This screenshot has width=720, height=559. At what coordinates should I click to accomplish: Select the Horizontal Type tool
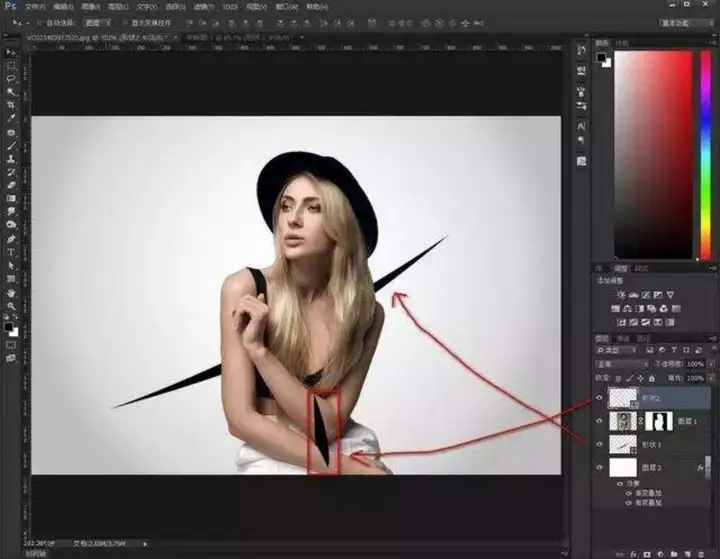[11, 252]
